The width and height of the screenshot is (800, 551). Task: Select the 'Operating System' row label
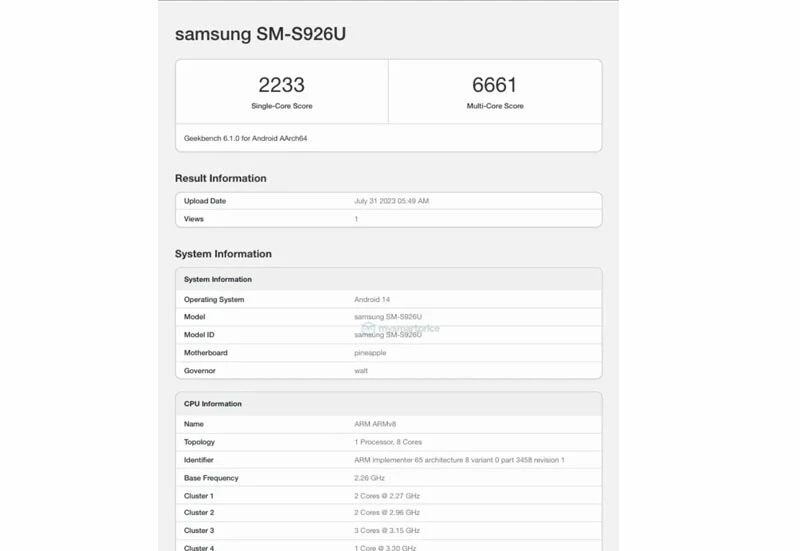214,299
